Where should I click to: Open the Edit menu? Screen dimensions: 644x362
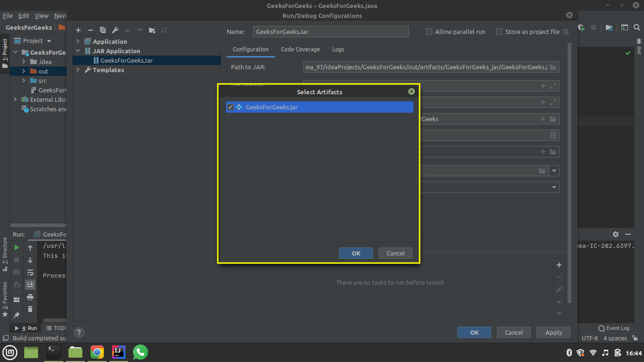tap(24, 16)
